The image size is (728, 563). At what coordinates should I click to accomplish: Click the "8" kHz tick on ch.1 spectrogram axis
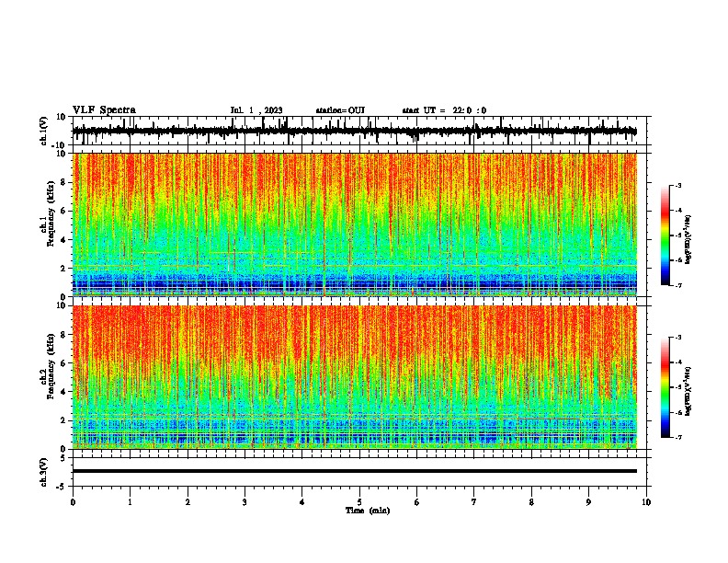[65, 182]
